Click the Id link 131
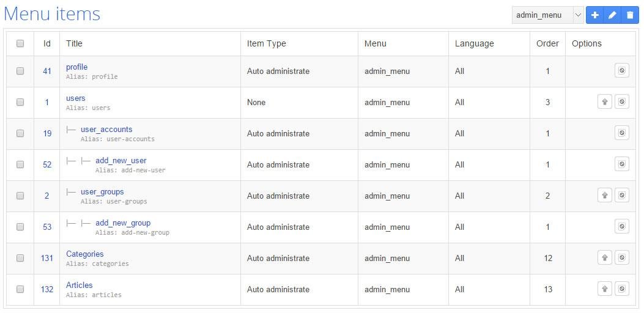644x313 pixels. (x=47, y=258)
